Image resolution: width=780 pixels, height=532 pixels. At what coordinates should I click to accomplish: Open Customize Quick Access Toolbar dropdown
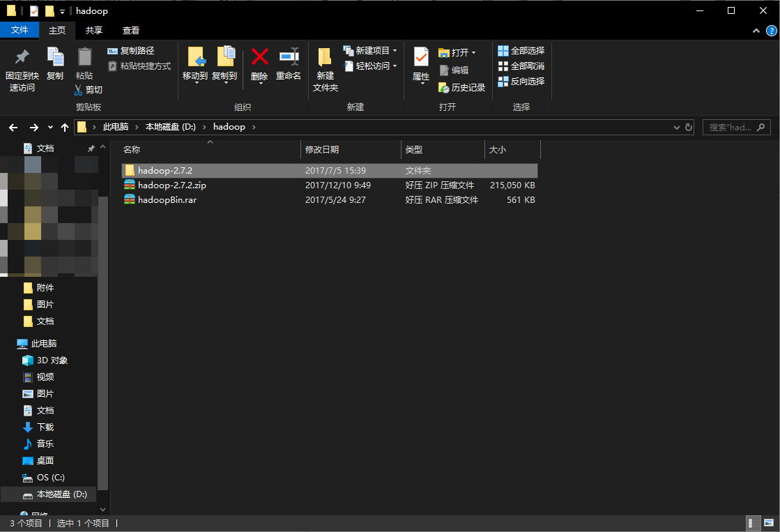(62, 11)
